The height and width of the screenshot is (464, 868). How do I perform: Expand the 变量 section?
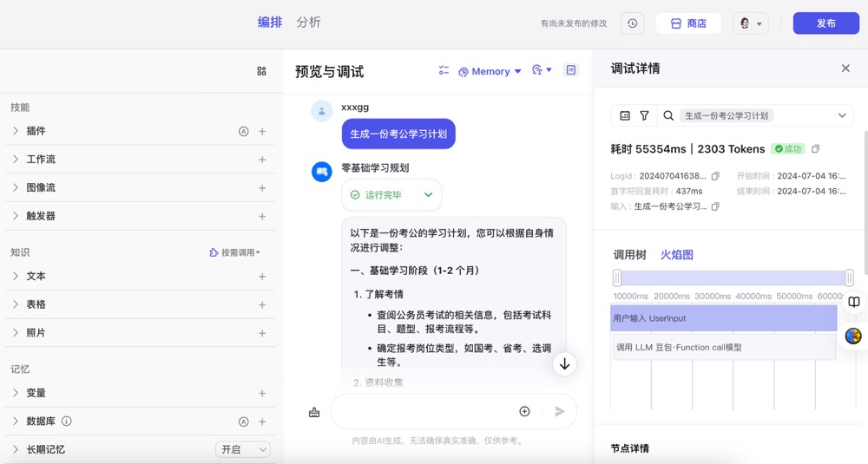pos(16,393)
